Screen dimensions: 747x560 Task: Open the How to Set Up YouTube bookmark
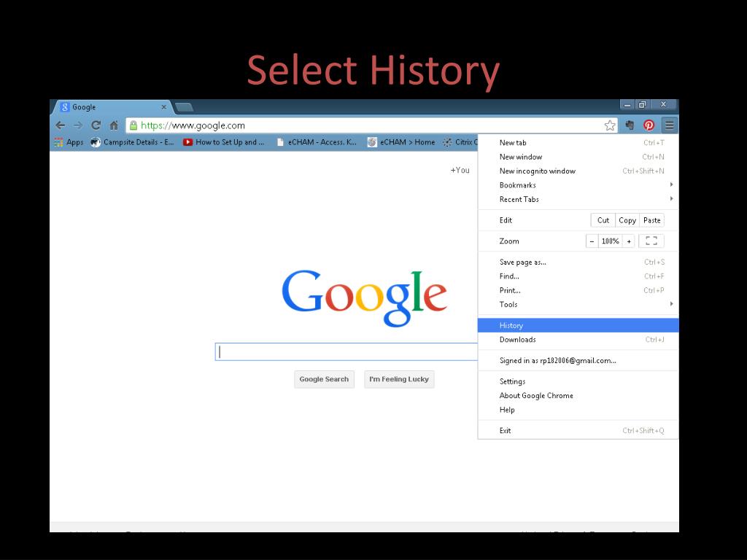click(223, 142)
